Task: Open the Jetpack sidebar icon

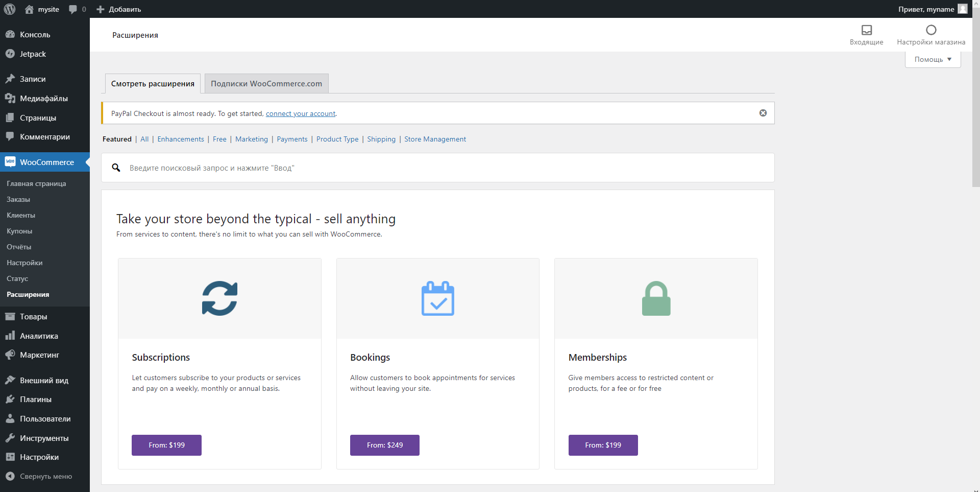Action: [10, 54]
